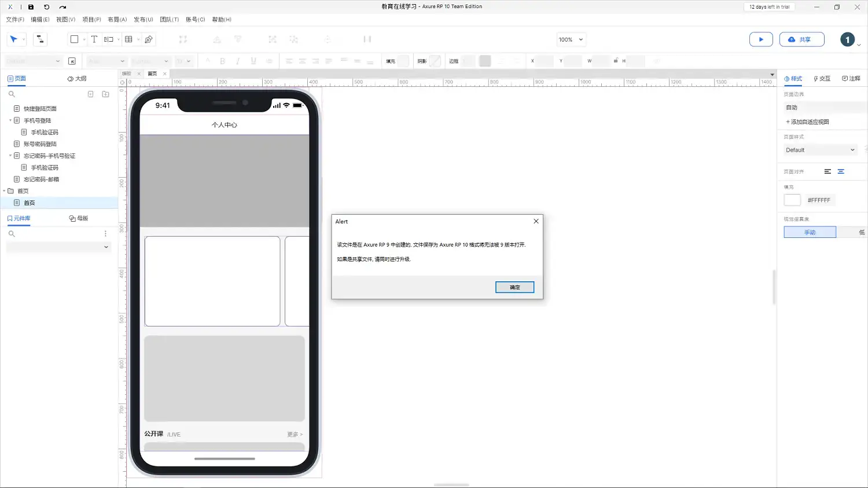Open the Default page style dropdown
Viewport: 868px width, 488px height.
820,150
